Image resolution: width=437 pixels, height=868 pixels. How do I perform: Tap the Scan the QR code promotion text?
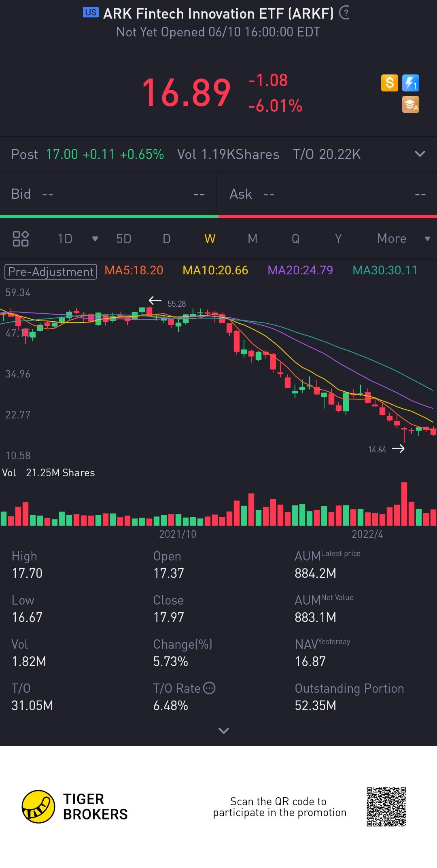point(280,807)
